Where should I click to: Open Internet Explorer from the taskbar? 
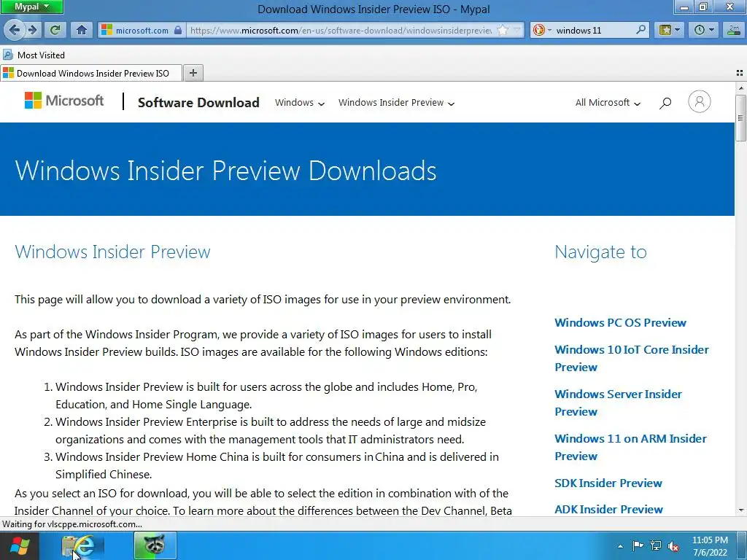coord(85,545)
